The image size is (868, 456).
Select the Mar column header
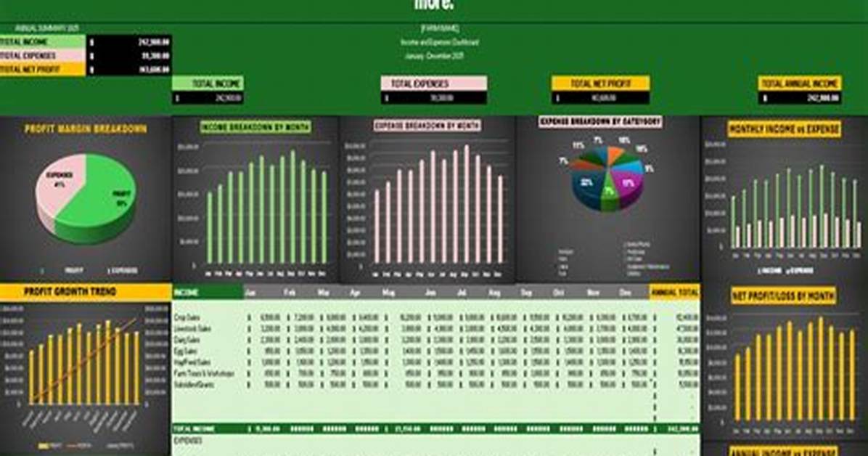point(323,292)
